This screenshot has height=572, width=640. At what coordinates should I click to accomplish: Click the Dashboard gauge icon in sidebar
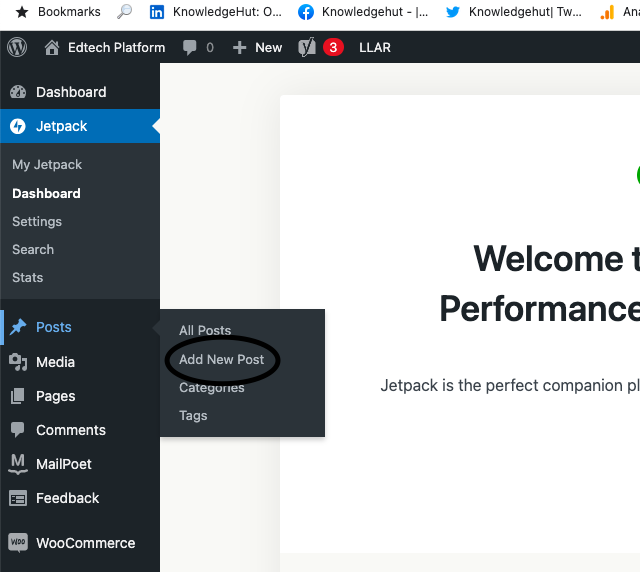tap(18, 92)
